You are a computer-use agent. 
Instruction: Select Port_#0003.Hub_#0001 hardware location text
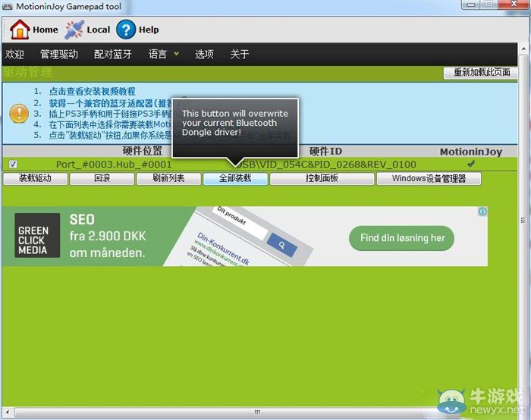point(114,165)
